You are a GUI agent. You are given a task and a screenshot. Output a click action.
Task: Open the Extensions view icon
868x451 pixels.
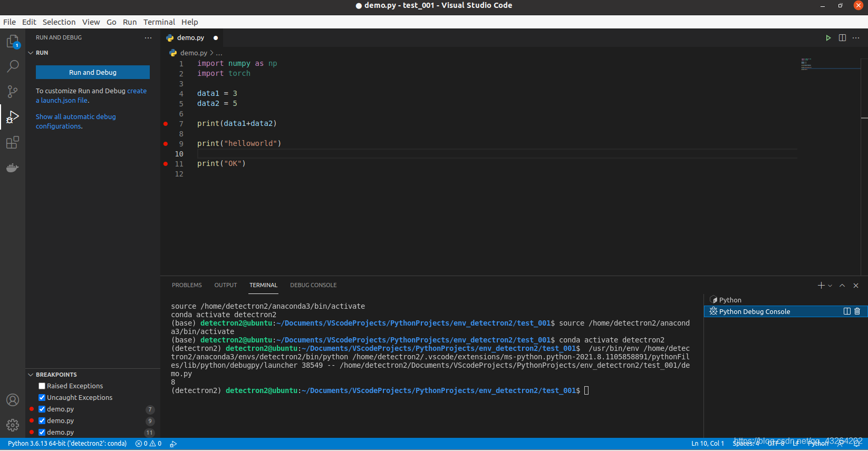click(x=13, y=142)
